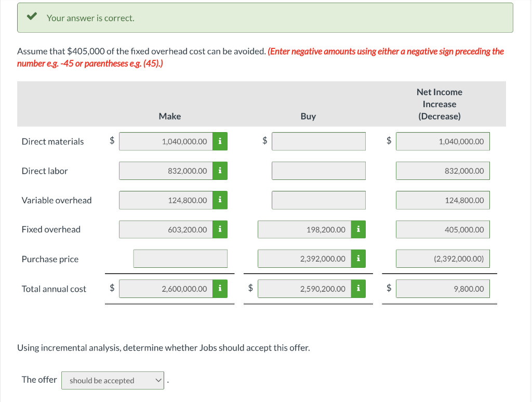Select the Direct materials Buy input field
The height and width of the screenshot is (402, 532).
[318, 141]
